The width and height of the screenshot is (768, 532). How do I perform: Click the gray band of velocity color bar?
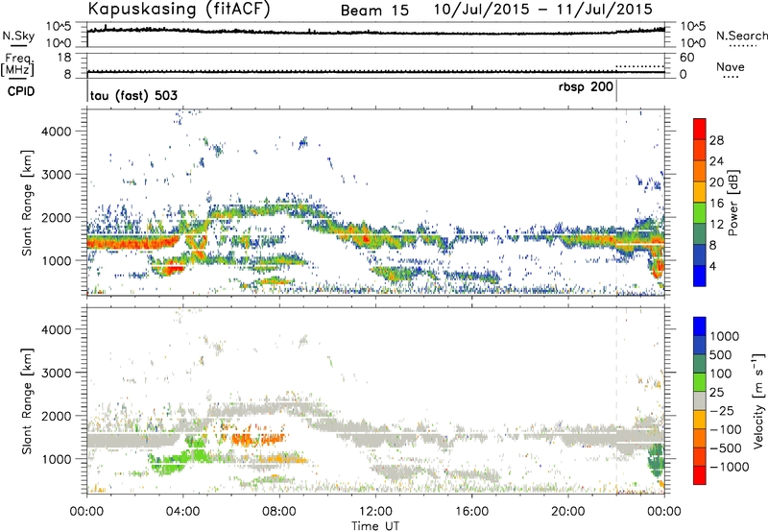click(x=700, y=401)
